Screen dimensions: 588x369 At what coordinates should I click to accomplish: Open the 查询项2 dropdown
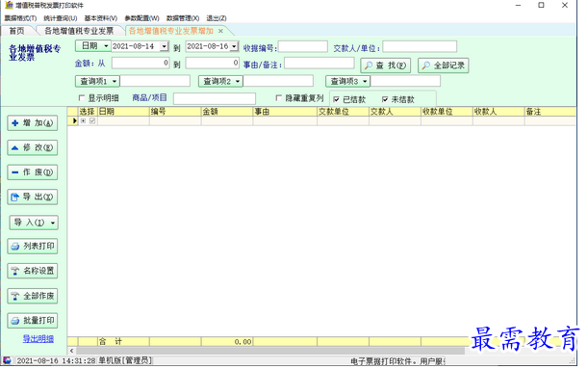click(x=221, y=81)
